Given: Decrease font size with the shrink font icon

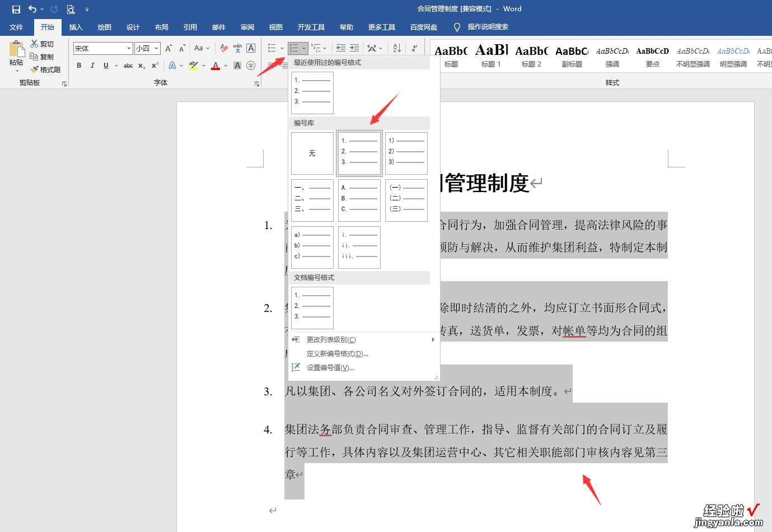Looking at the screenshot, I should (x=182, y=48).
